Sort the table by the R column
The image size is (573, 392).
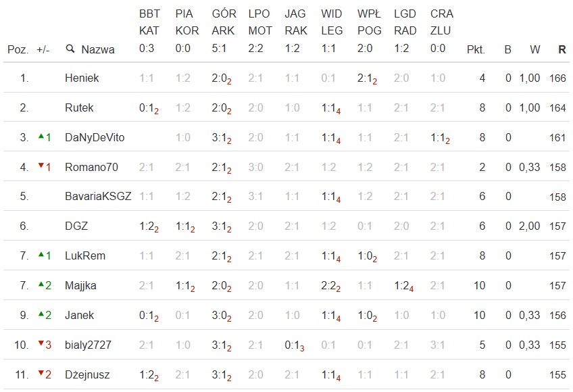tap(562, 49)
